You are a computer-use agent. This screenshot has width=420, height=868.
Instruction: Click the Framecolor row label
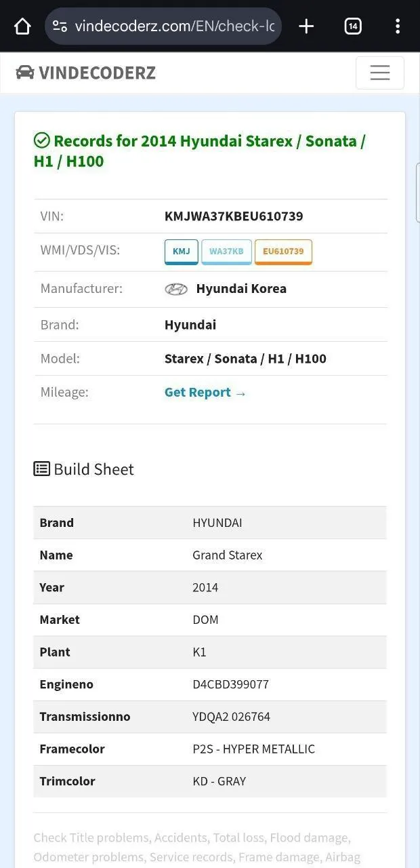(x=72, y=749)
